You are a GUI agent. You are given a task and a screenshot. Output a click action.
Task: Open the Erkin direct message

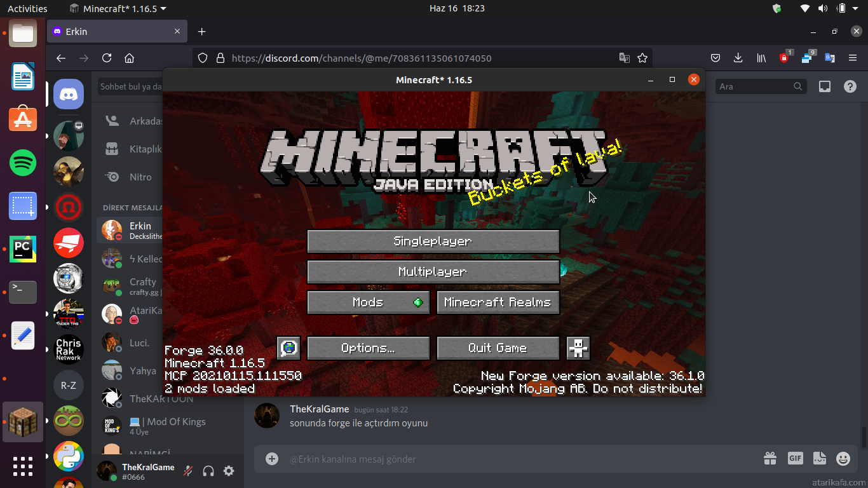coord(131,230)
